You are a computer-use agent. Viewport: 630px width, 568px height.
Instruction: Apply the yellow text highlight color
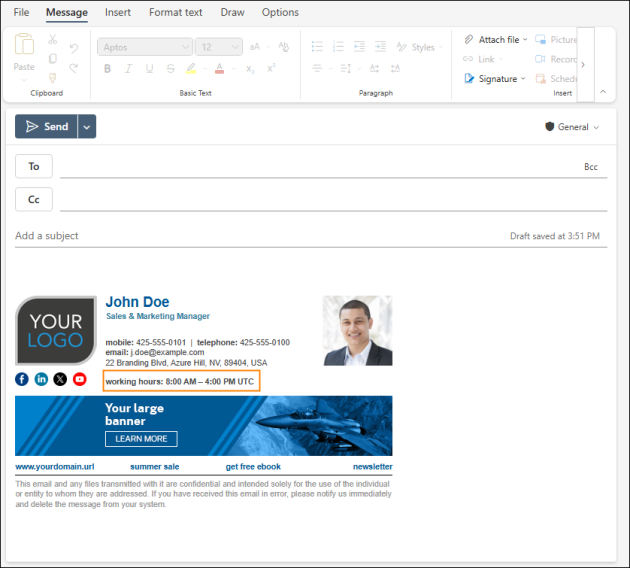191,69
